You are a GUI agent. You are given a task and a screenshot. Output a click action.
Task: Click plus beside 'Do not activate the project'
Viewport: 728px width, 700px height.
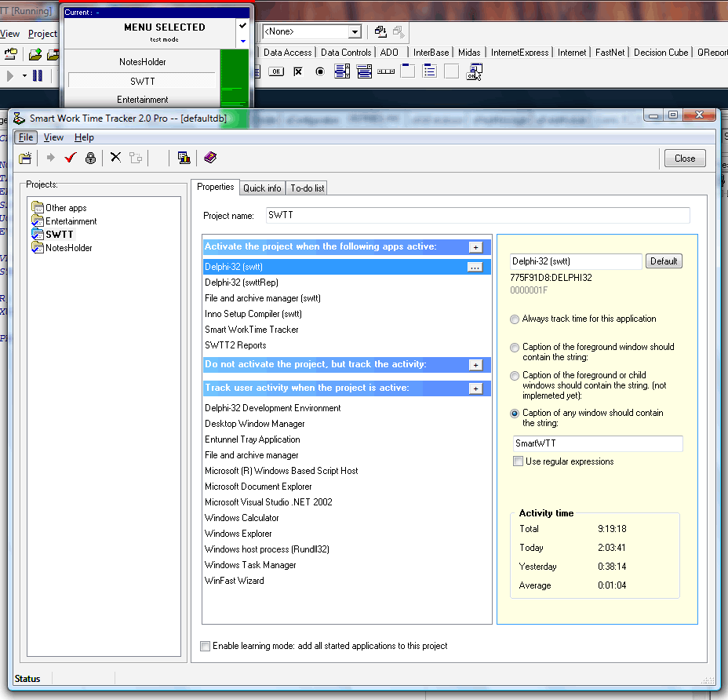point(475,365)
